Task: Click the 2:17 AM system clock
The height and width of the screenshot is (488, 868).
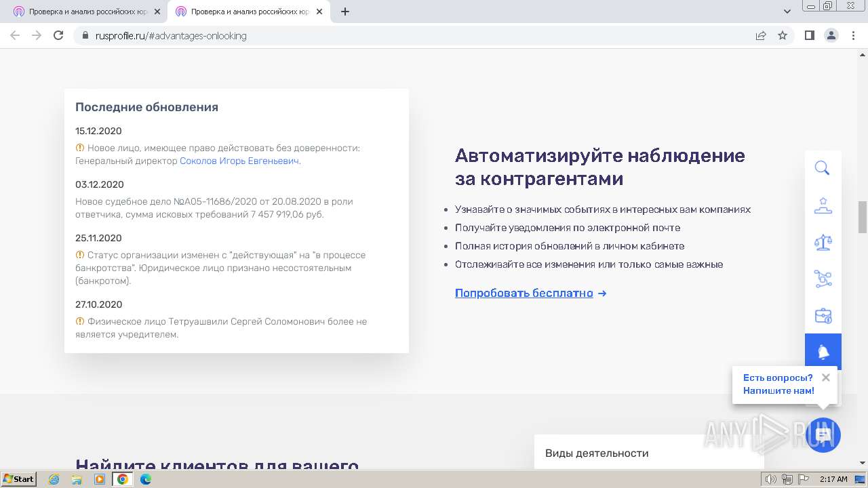Action: point(833,479)
